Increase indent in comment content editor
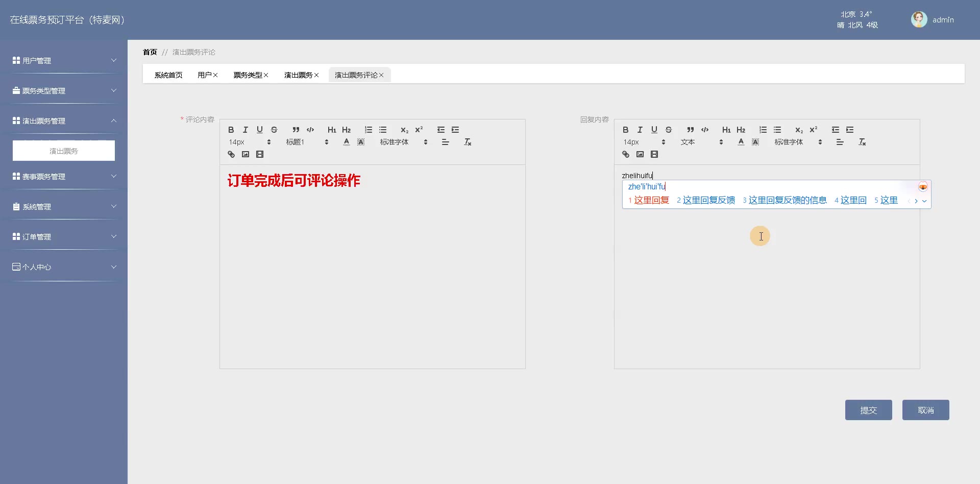This screenshot has width=980, height=484. tap(455, 130)
